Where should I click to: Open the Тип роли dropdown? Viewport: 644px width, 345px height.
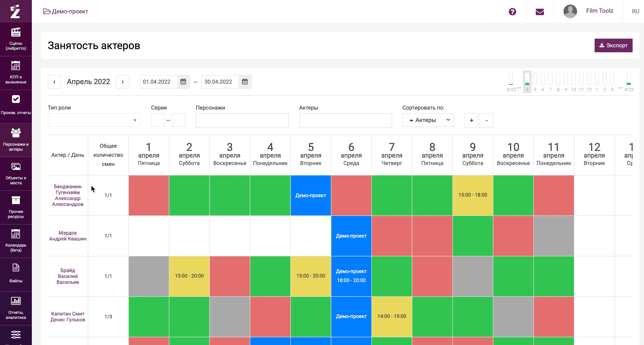[x=94, y=120]
